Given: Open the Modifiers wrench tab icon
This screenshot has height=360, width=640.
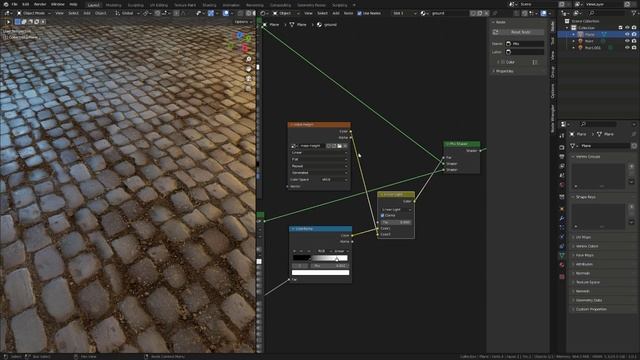Looking at the screenshot, I should (x=562, y=218).
